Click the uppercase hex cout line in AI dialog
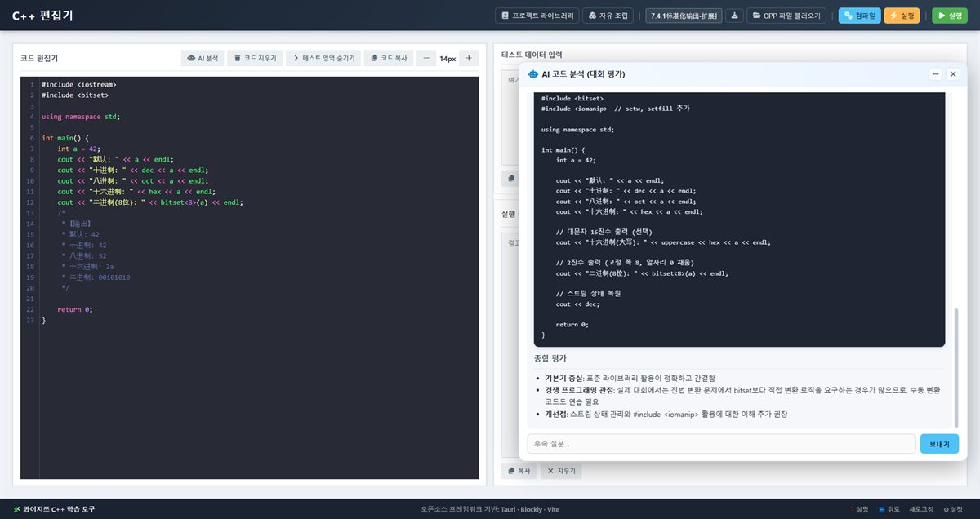 pyautogui.click(x=663, y=242)
